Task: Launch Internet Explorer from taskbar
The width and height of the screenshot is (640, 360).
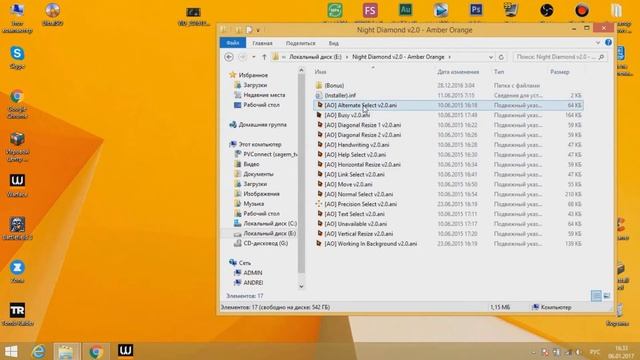Action: tap(39, 351)
